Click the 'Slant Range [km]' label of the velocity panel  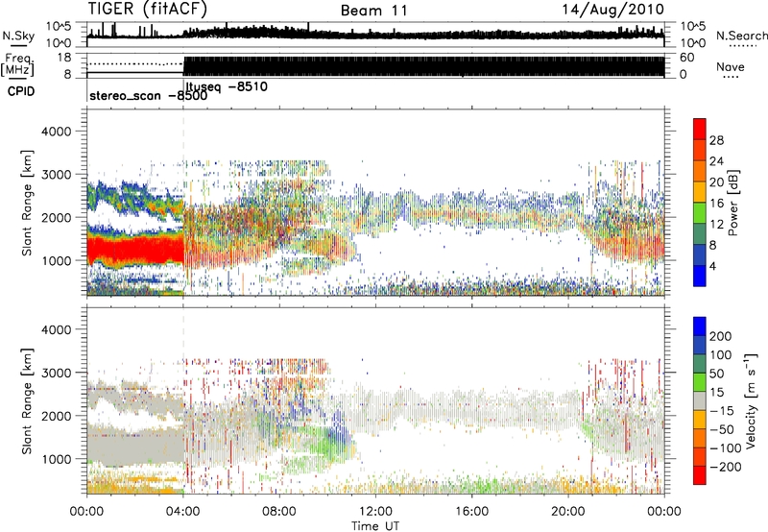pyautogui.click(x=27, y=400)
